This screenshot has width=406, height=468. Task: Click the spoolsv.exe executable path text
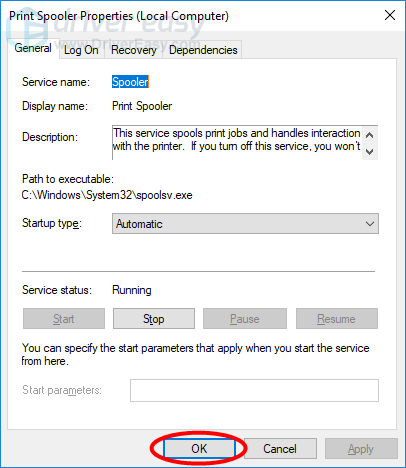107,195
